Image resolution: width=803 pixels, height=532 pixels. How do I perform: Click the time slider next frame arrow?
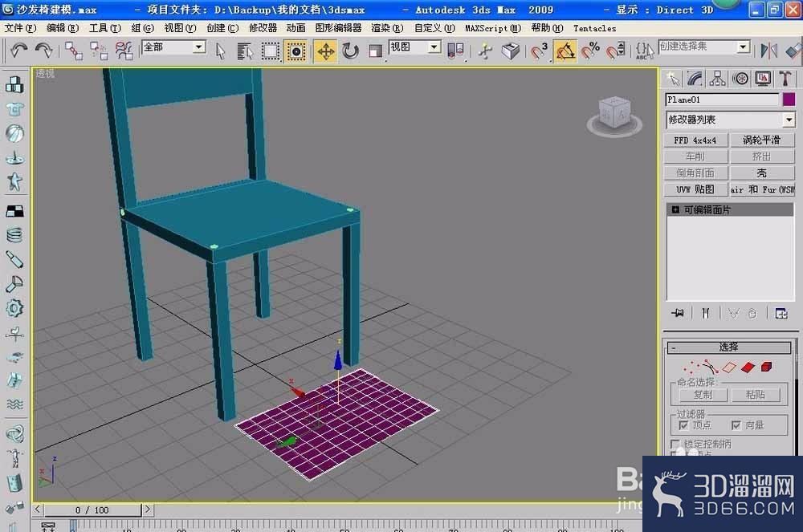pos(148,510)
